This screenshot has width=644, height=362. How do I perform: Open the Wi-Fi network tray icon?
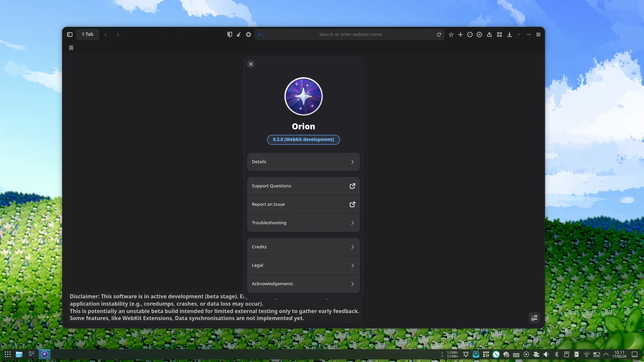pos(587,354)
